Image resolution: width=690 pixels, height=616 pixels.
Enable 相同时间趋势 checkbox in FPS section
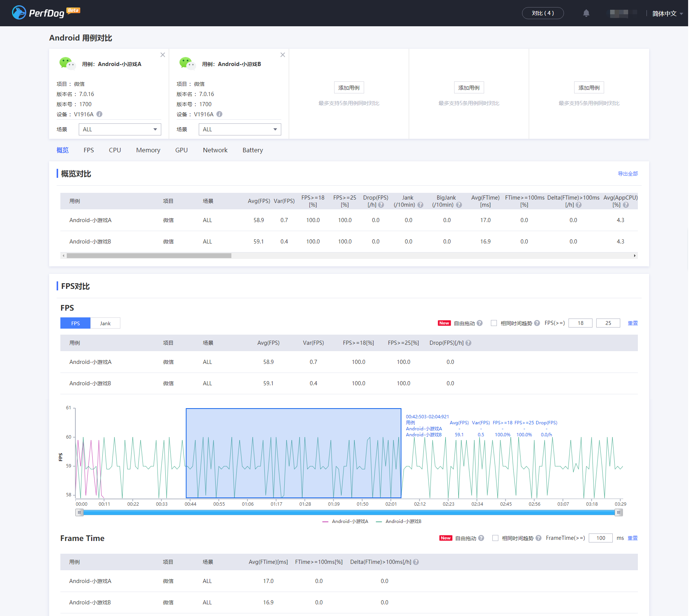point(494,323)
